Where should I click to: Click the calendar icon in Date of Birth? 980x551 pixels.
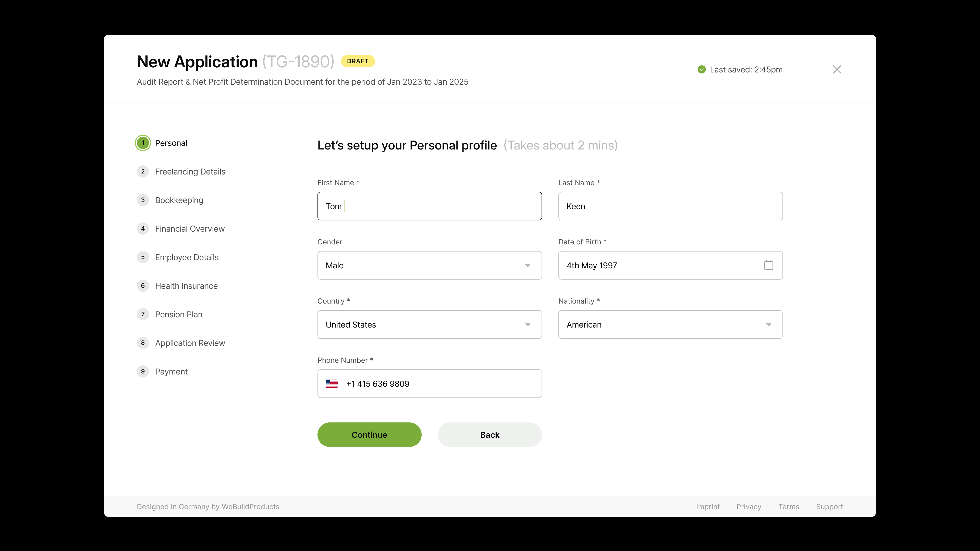(x=768, y=265)
